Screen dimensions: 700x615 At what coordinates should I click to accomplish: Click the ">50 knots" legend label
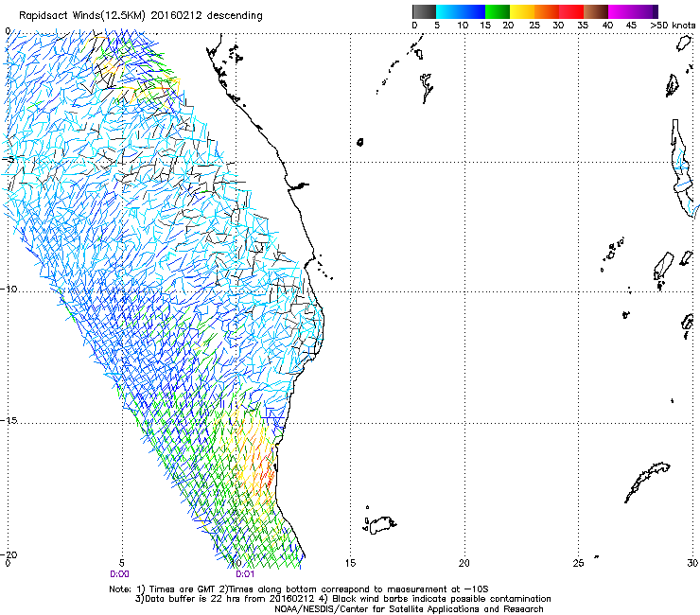[x=673, y=26]
